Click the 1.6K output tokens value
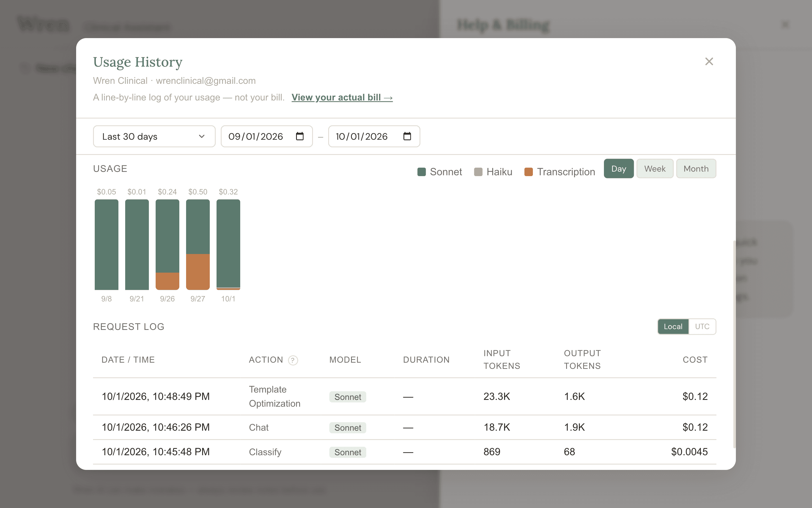Image resolution: width=812 pixels, height=508 pixels. click(574, 397)
